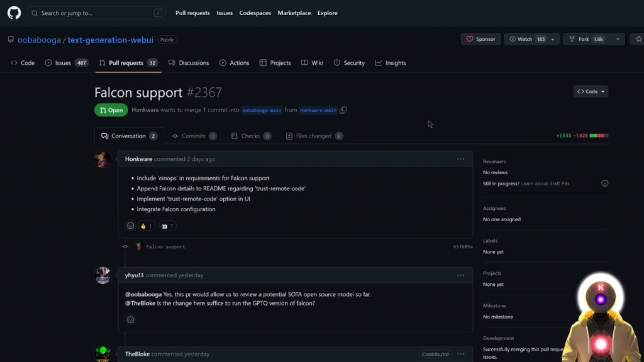Click the Public visibility badge
Screen dimensions: 644x362
(167, 40)
